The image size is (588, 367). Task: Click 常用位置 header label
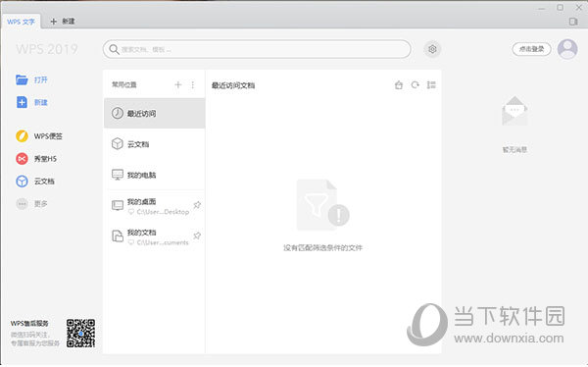(124, 84)
